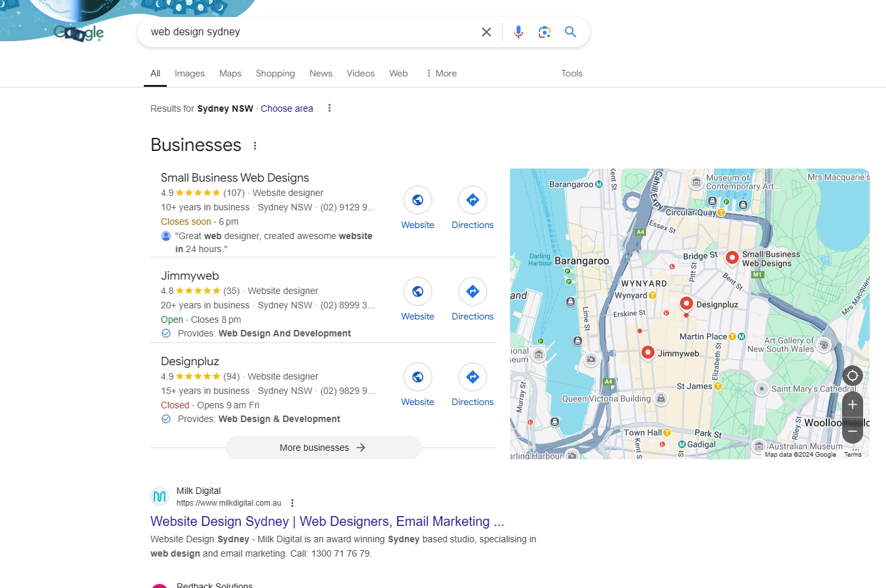The height and width of the screenshot is (588, 886).
Task: Switch to the Shopping tab
Action: point(275,73)
